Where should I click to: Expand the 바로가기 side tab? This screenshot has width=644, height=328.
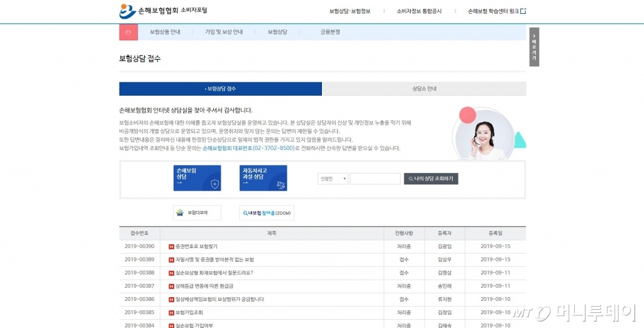[534, 47]
